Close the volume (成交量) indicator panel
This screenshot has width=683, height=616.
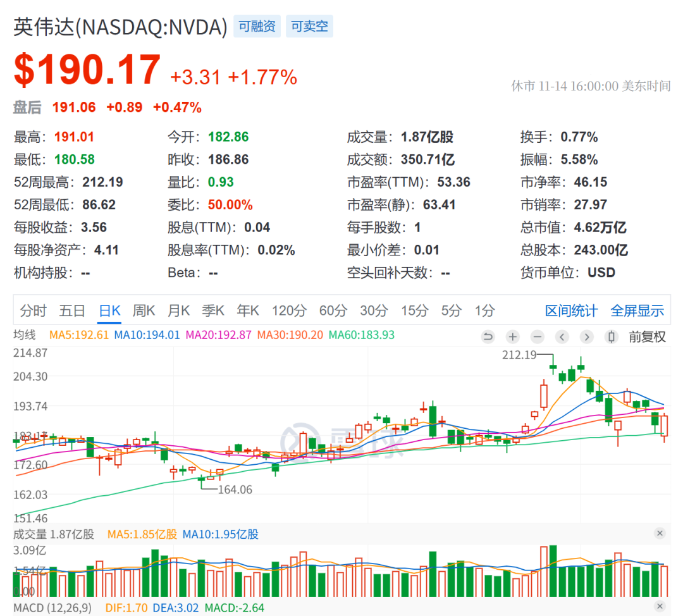(660, 534)
